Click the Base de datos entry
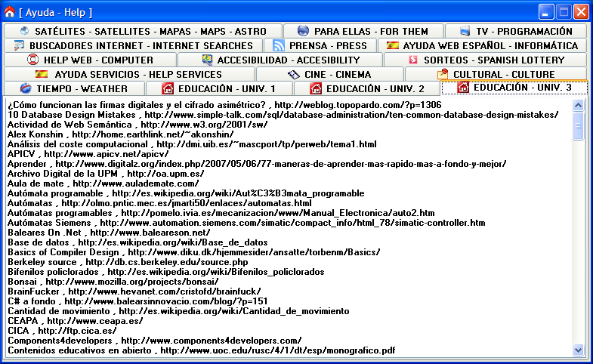The height and width of the screenshot is (364, 593). pos(137,242)
